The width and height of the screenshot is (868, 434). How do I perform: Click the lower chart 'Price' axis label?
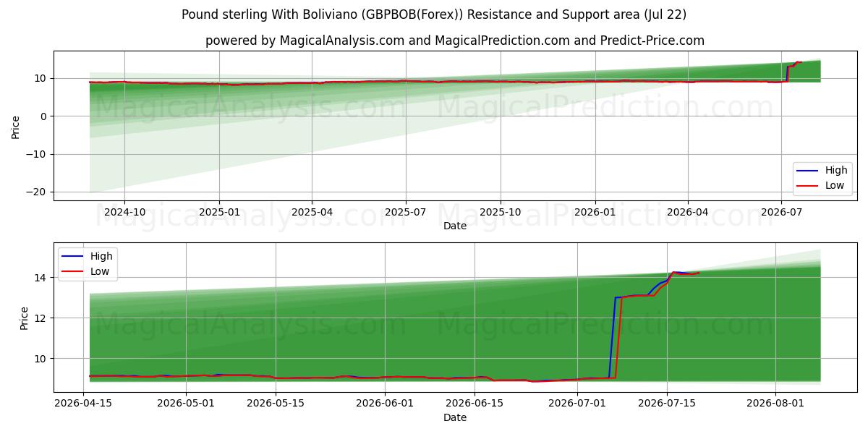24,318
